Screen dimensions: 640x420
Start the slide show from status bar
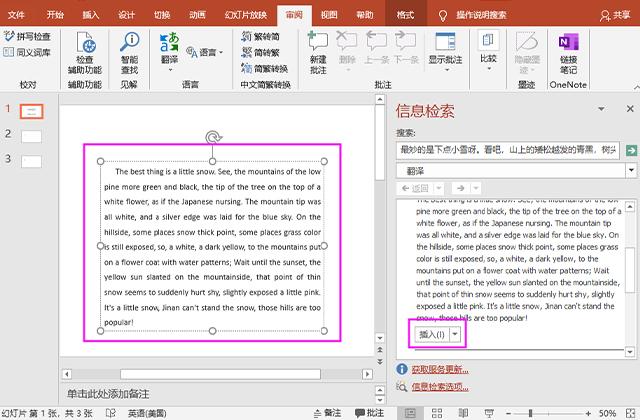click(489, 413)
